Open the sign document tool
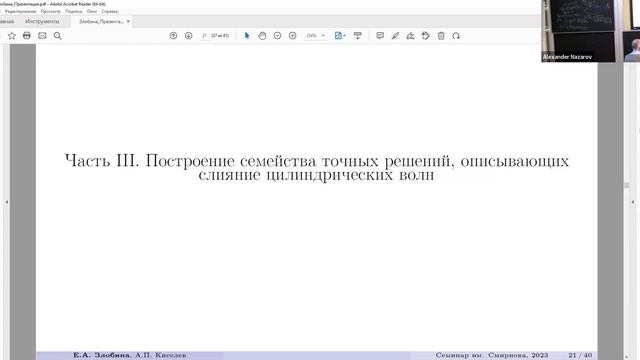 point(410,36)
